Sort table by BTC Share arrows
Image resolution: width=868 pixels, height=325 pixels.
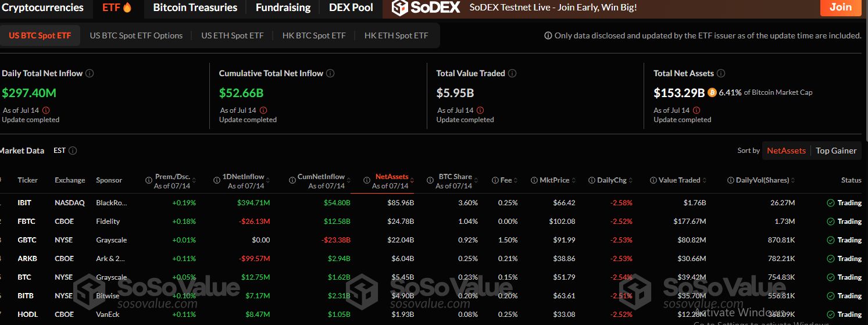(476, 181)
